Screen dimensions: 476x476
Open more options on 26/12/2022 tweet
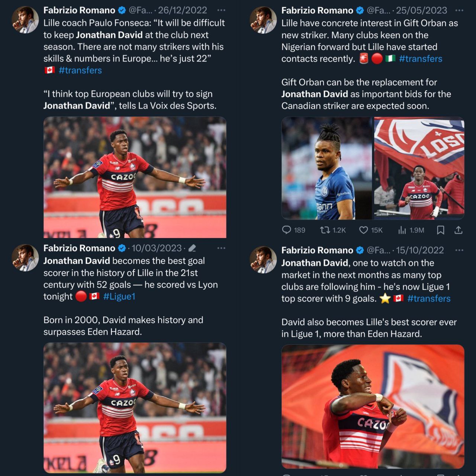[x=221, y=10]
